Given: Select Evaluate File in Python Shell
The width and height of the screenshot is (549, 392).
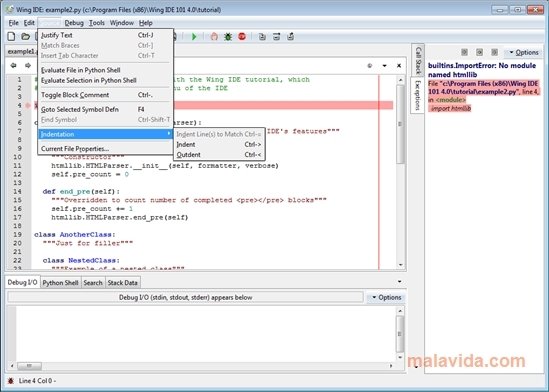Looking at the screenshot, I should [105, 70].
